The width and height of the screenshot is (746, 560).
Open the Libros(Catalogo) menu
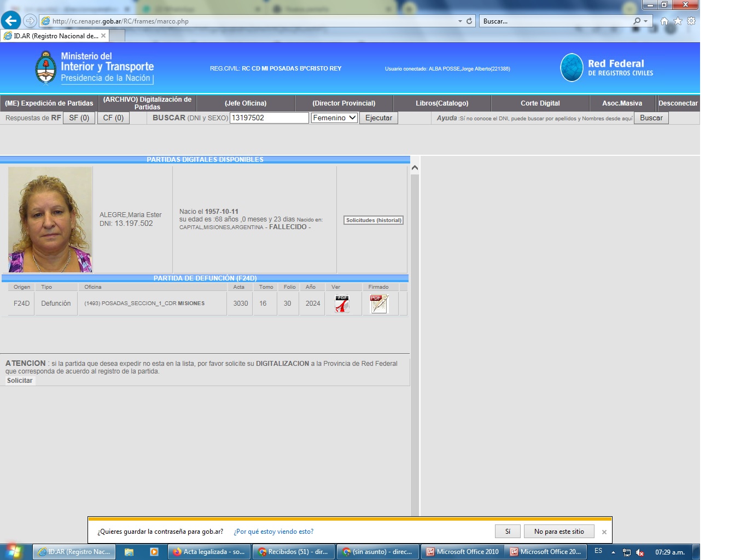(442, 103)
